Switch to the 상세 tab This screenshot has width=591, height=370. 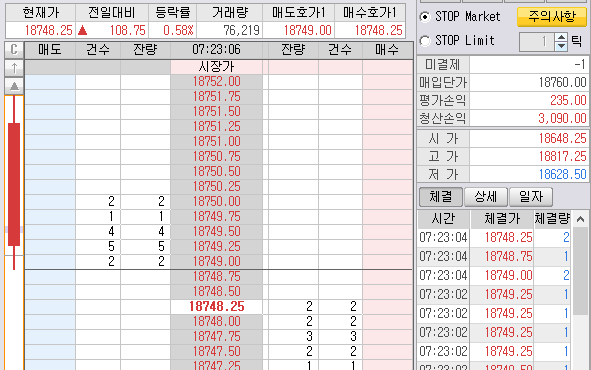point(485,197)
